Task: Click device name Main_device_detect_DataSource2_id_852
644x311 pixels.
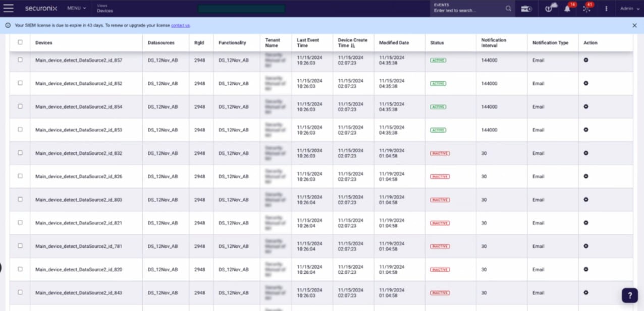Action: [79, 83]
